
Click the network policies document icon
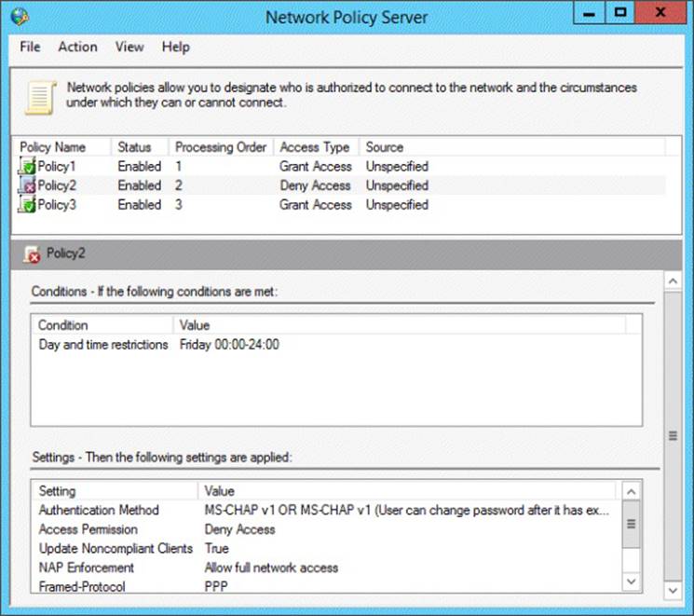click(x=38, y=96)
